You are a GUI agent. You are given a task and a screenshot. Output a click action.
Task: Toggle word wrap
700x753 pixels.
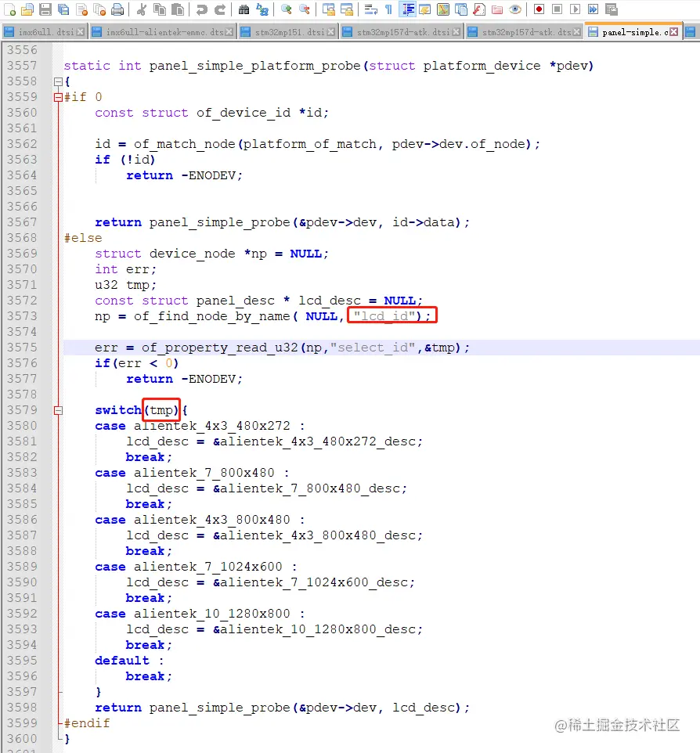(370, 9)
